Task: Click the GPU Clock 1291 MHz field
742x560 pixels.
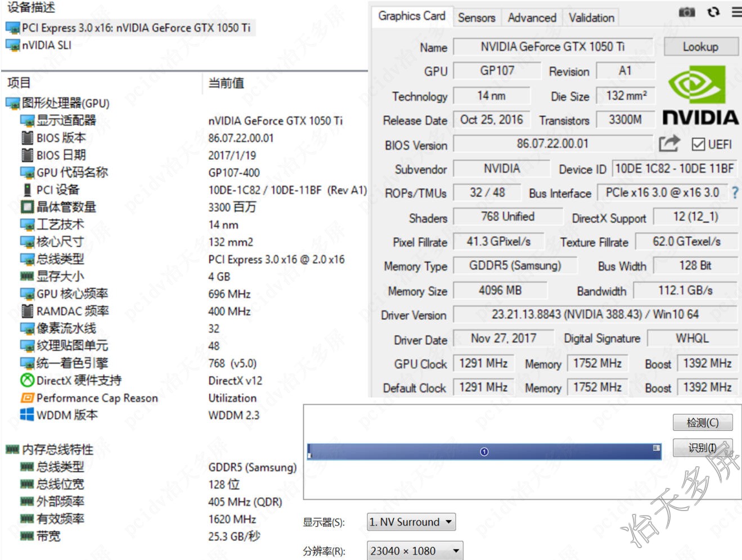Action: (x=483, y=363)
